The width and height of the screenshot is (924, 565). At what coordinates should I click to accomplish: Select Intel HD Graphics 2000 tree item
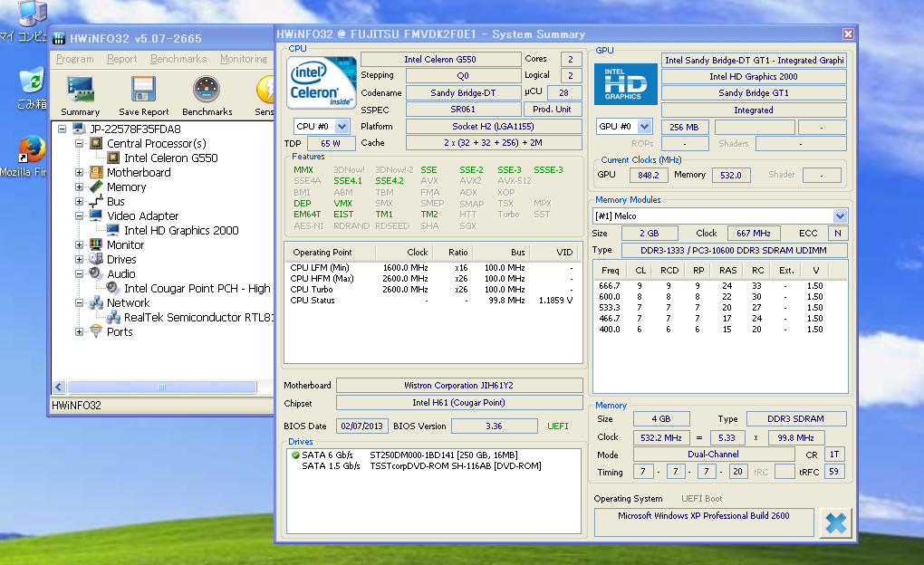click(181, 230)
